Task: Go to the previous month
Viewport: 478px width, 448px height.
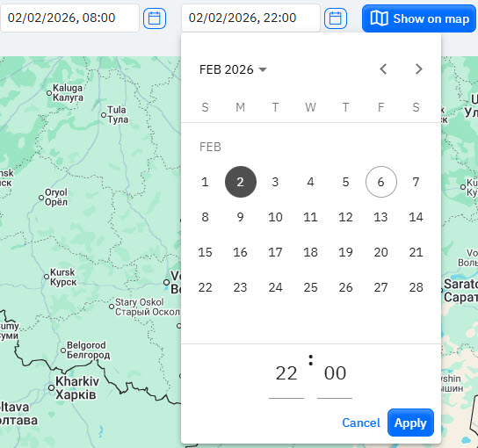Action: coord(383,69)
